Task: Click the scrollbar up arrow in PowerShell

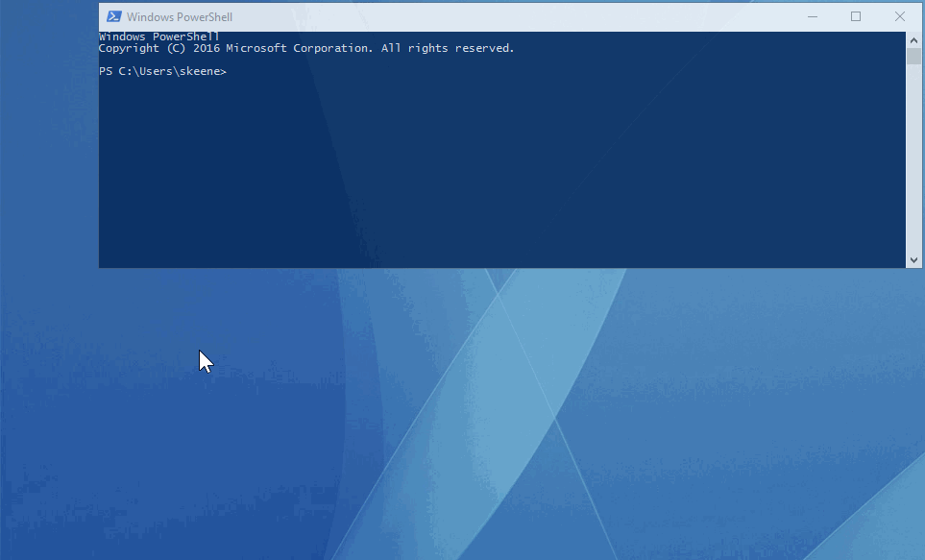Action: pyautogui.click(x=913, y=40)
